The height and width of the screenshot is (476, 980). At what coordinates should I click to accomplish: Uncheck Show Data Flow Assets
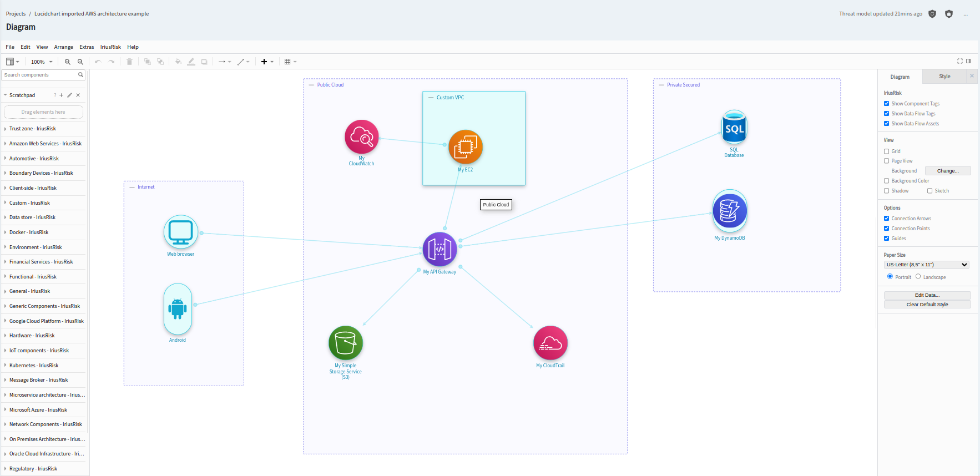[x=886, y=124]
